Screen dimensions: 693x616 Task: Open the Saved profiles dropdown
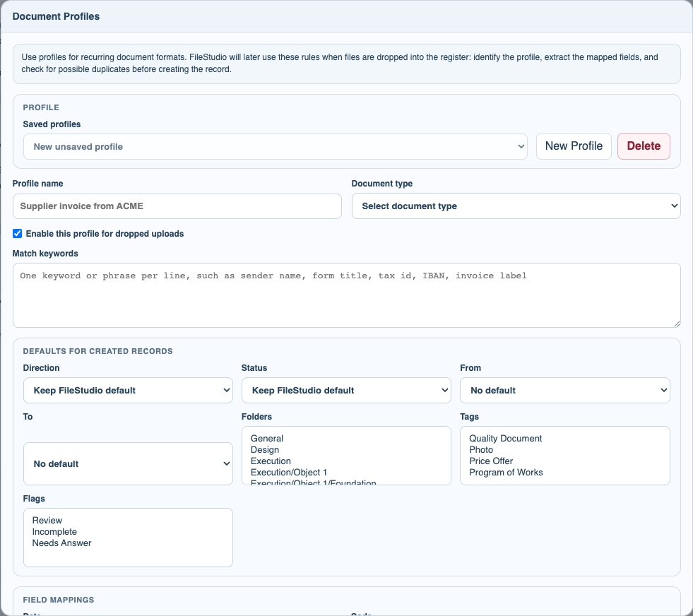(275, 146)
